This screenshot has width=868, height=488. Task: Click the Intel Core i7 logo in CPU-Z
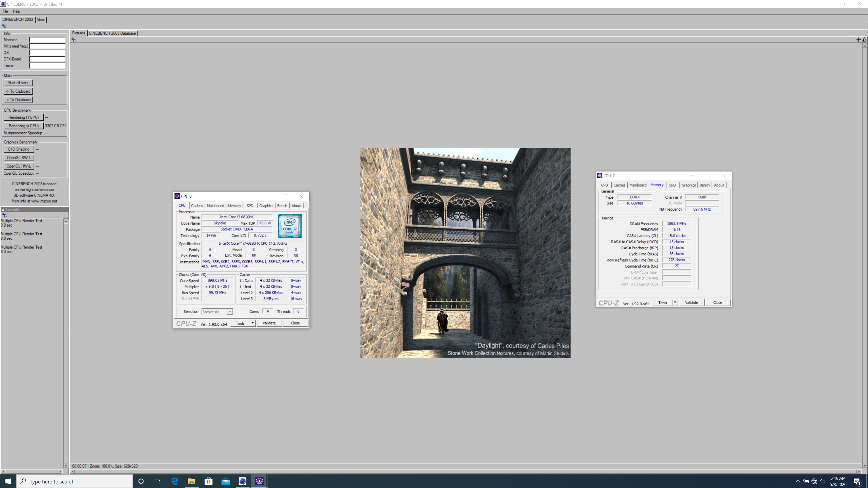click(x=289, y=226)
